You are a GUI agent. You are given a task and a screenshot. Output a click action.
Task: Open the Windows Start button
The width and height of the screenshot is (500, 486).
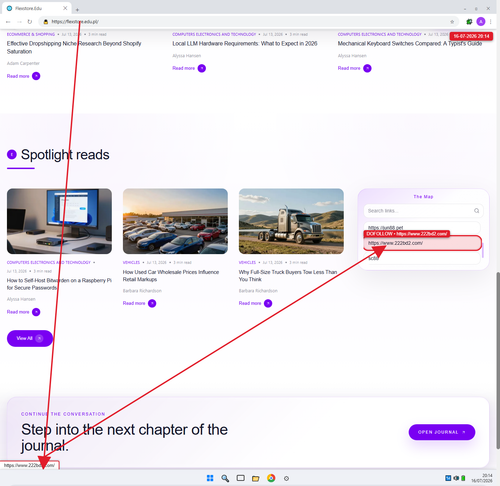pyautogui.click(x=210, y=478)
